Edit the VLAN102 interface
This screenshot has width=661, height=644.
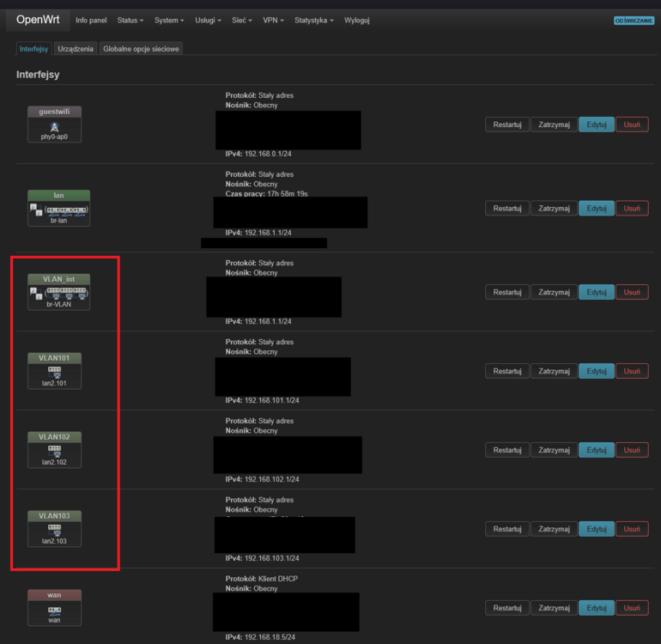coord(597,450)
